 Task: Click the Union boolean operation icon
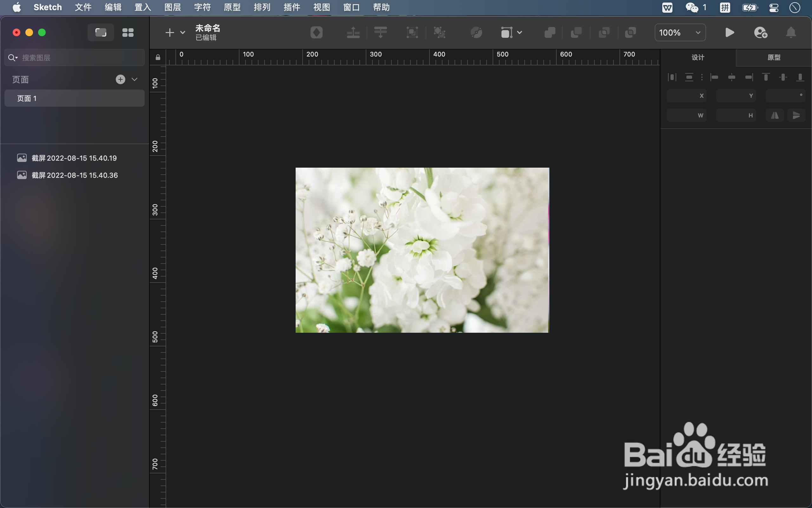pos(550,33)
